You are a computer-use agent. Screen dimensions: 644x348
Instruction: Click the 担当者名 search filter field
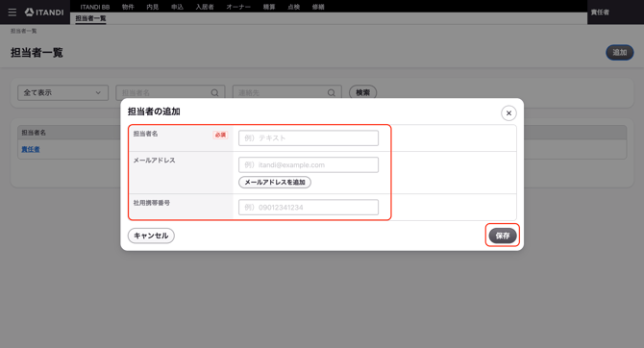coord(170,93)
